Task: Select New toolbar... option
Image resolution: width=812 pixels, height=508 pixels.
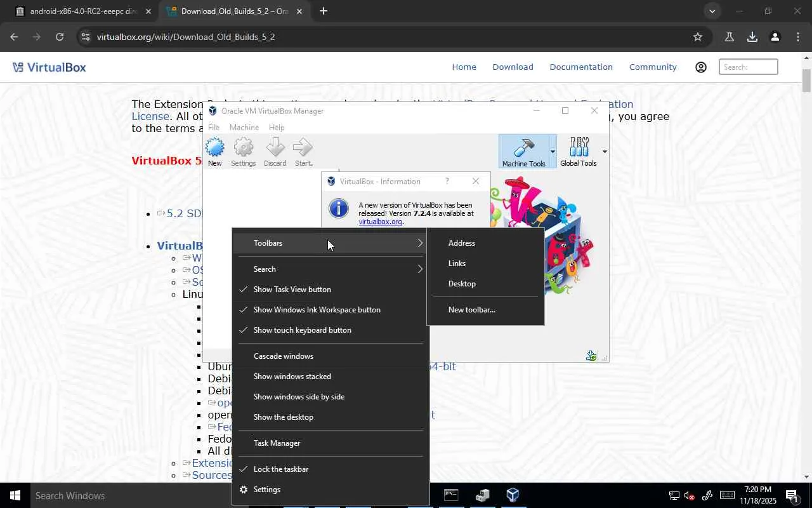Action: (486, 310)
